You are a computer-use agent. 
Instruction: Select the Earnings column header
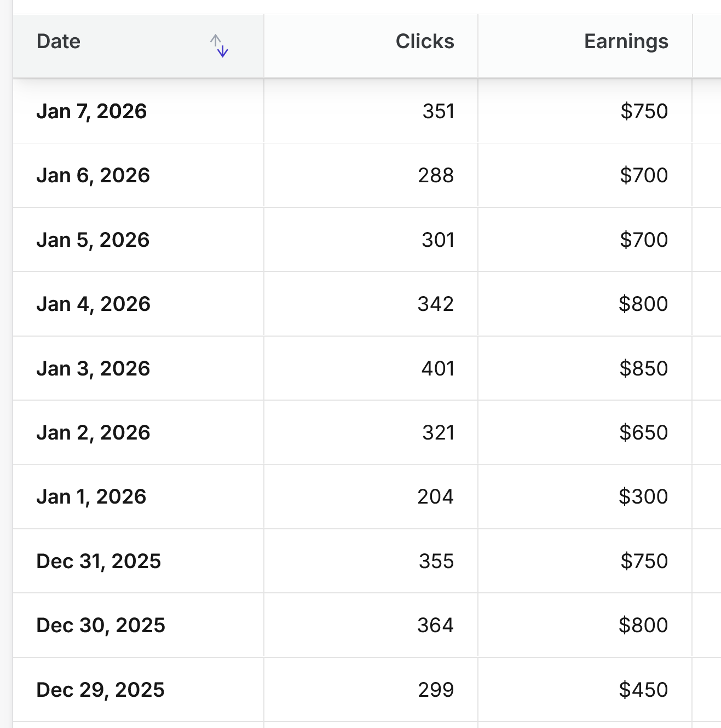click(x=626, y=42)
